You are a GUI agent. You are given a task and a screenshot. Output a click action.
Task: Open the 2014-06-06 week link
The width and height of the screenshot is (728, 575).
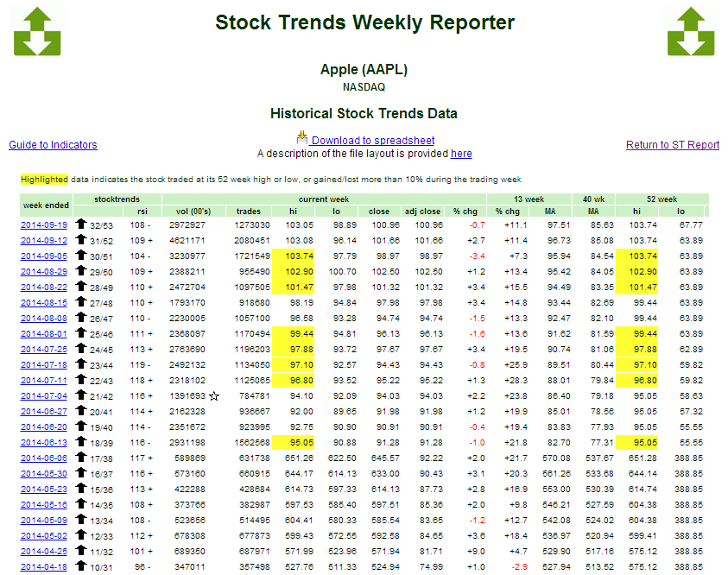coord(44,458)
